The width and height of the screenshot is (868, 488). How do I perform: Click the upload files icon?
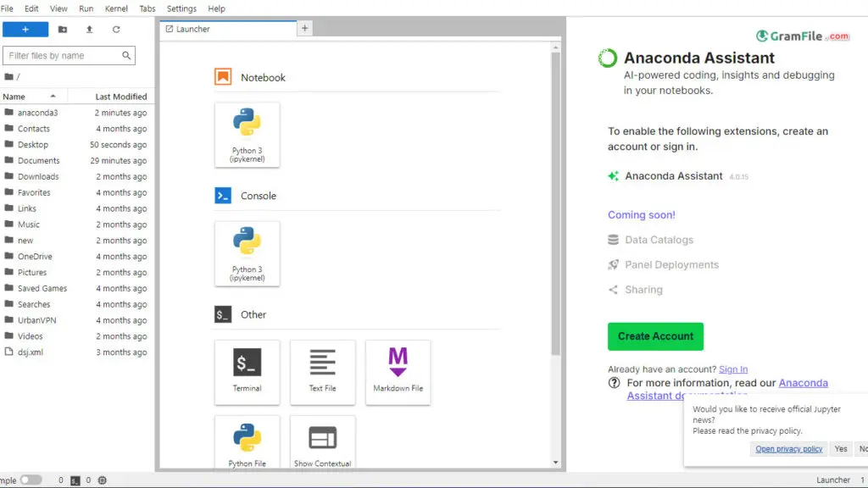[x=89, y=30]
